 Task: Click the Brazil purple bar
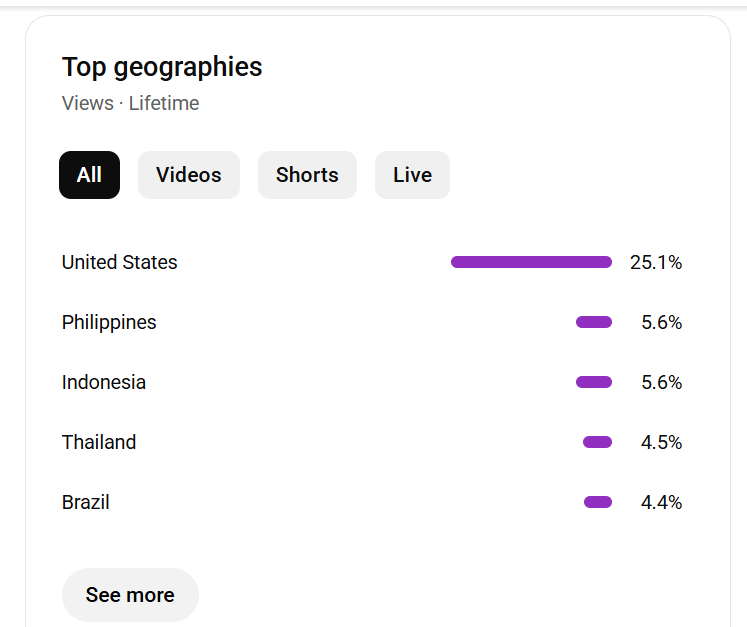(598, 502)
